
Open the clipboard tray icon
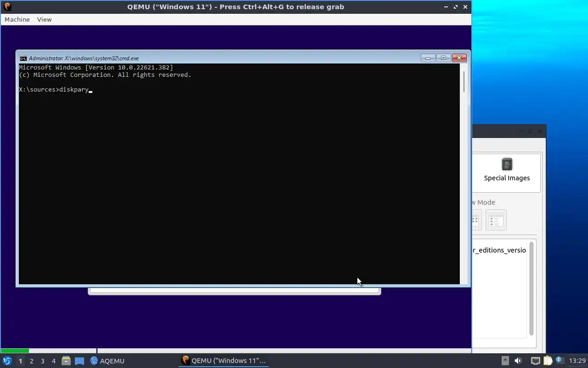pos(548,361)
